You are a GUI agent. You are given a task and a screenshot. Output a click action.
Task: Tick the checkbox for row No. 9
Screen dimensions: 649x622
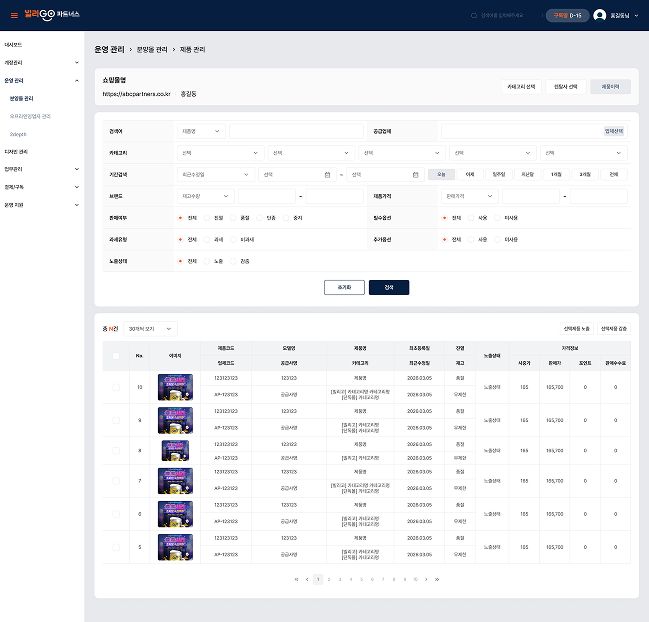(x=116, y=420)
